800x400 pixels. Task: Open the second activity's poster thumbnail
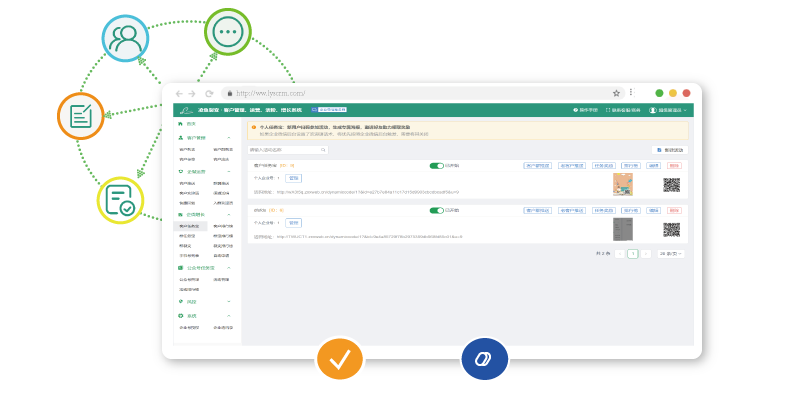click(622, 229)
